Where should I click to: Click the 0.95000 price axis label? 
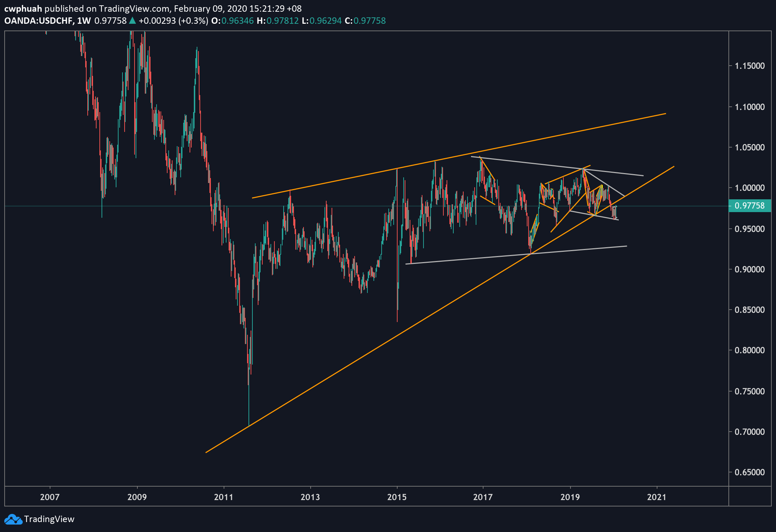(750, 229)
